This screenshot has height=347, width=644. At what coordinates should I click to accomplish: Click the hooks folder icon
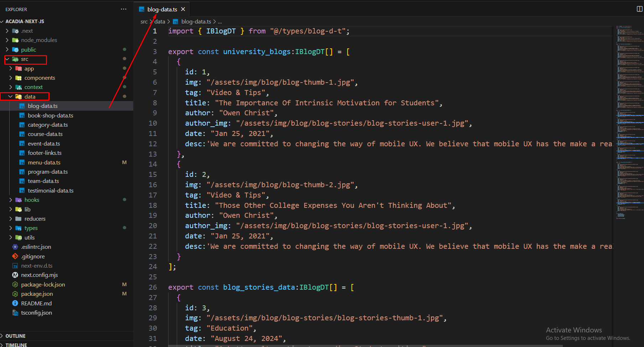point(19,200)
